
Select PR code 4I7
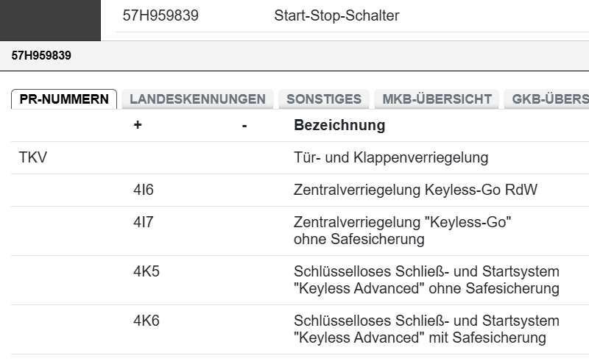144,222
